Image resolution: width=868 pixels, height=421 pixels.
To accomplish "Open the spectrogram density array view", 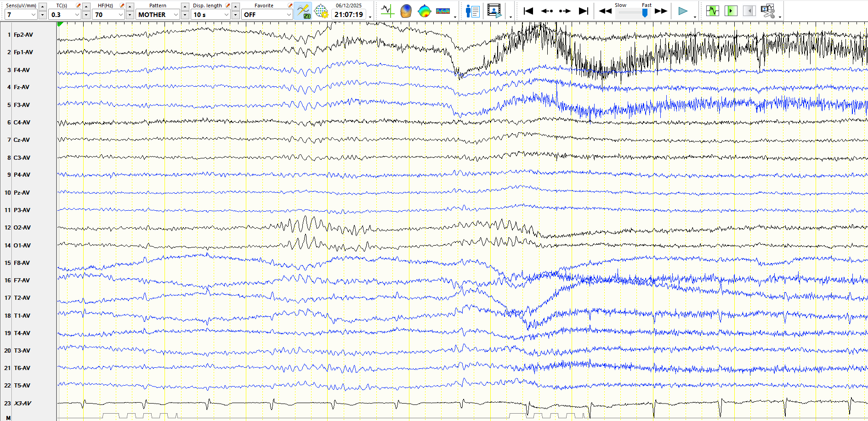I will point(443,11).
